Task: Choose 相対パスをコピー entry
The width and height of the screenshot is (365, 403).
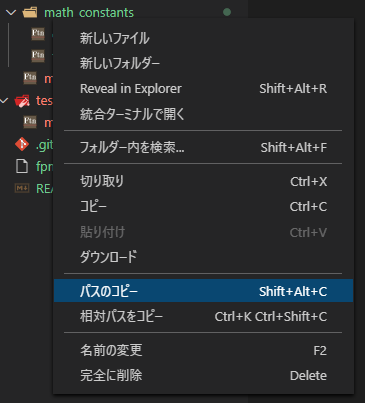Action: [x=203, y=316]
